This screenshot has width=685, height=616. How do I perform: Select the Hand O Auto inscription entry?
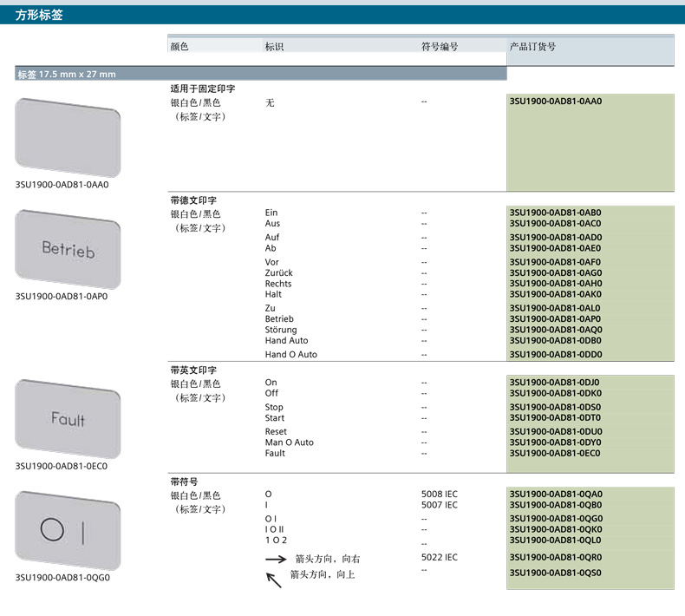(290, 355)
